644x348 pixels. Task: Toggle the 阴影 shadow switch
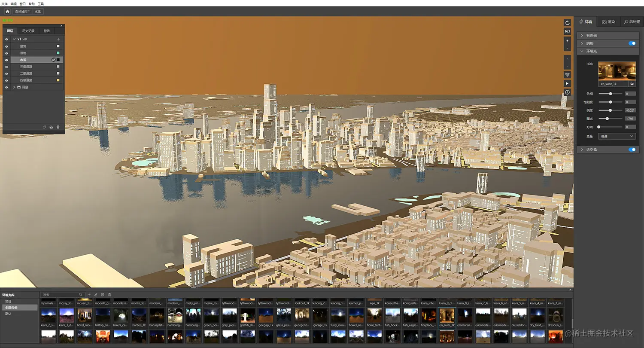[632, 43]
